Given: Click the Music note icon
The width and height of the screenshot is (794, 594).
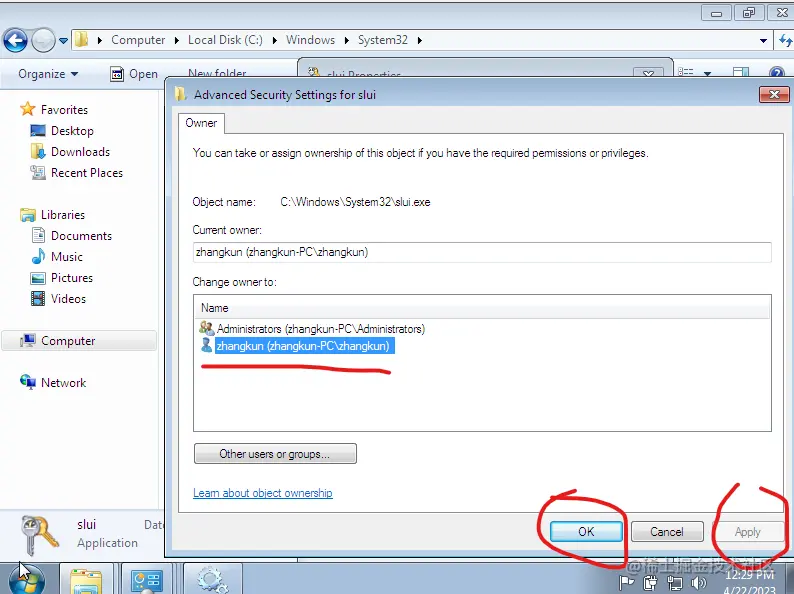Looking at the screenshot, I should click(x=38, y=256).
